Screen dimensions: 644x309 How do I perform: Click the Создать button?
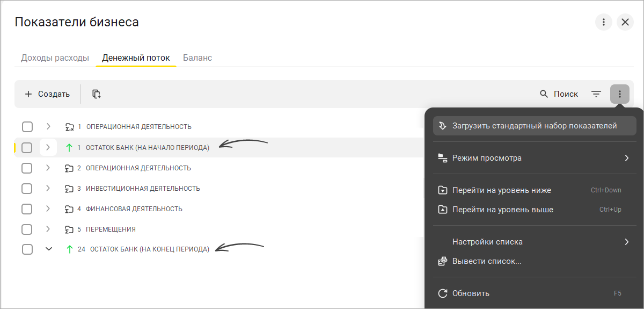point(47,94)
